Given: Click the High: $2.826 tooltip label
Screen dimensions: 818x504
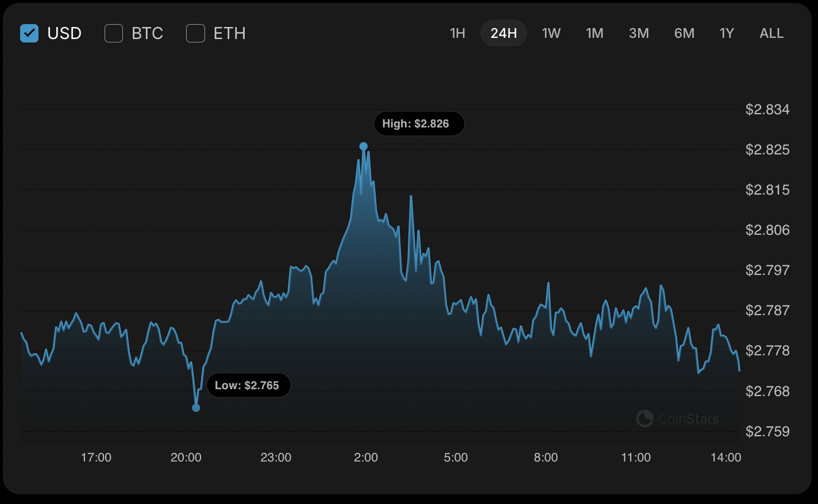Looking at the screenshot, I should click(x=419, y=123).
